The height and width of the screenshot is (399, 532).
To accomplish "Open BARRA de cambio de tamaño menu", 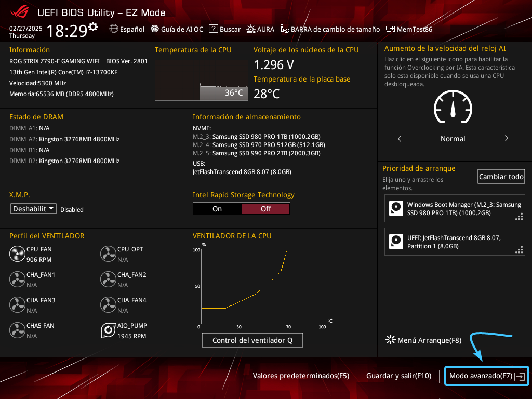I will click(330, 29).
